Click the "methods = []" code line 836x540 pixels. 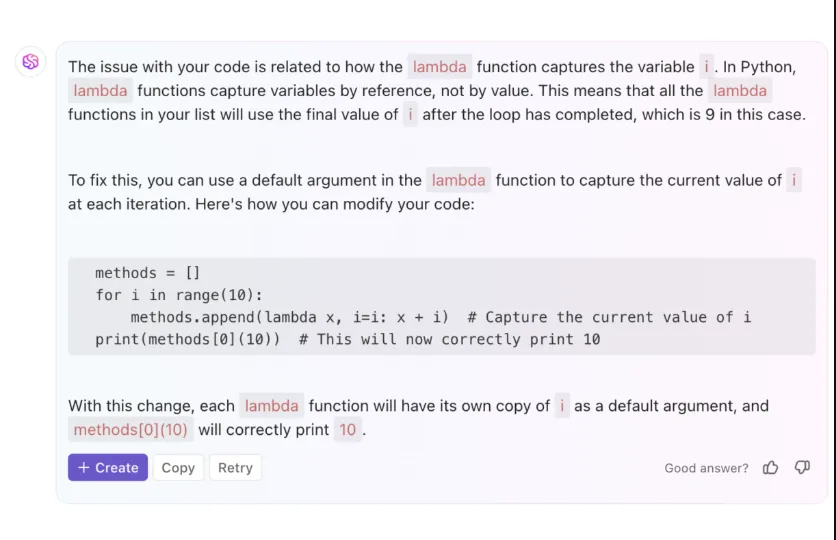[x=148, y=273]
